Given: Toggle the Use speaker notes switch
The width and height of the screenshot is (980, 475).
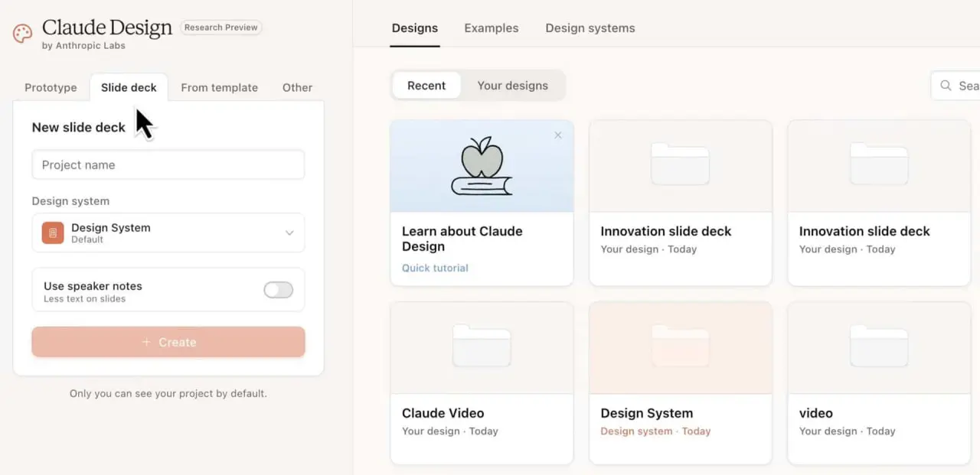Looking at the screenshot, I should (279, 290).
